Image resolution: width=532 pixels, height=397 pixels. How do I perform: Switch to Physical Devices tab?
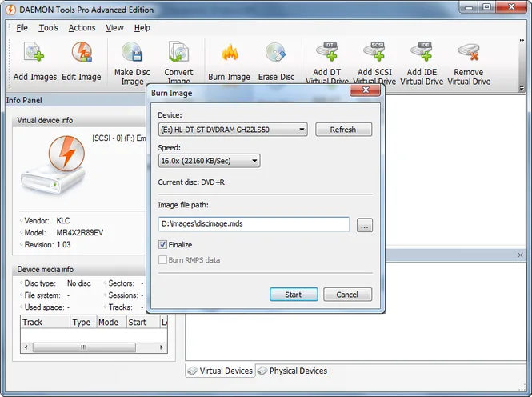293,371
